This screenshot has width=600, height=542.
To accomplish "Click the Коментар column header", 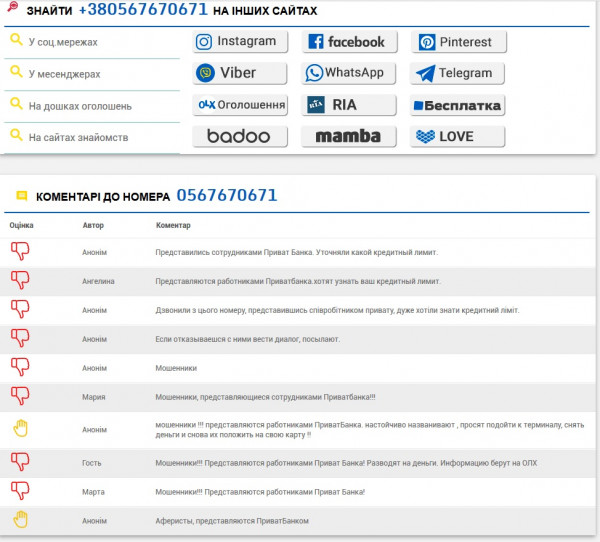I will click(173, 225).
